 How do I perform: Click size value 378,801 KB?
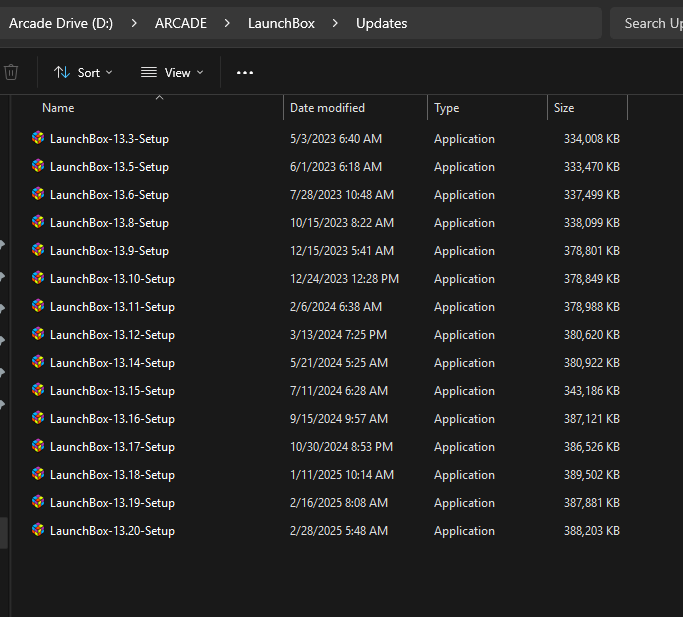[x=592, y=251]
